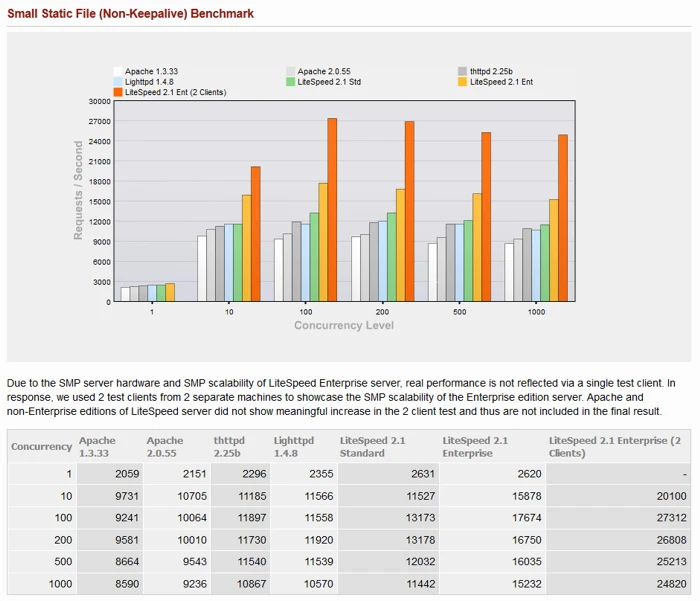Select the Apache 1.3.33 legend swatch
The image size is (700, 601).
(x=118, y=71)
